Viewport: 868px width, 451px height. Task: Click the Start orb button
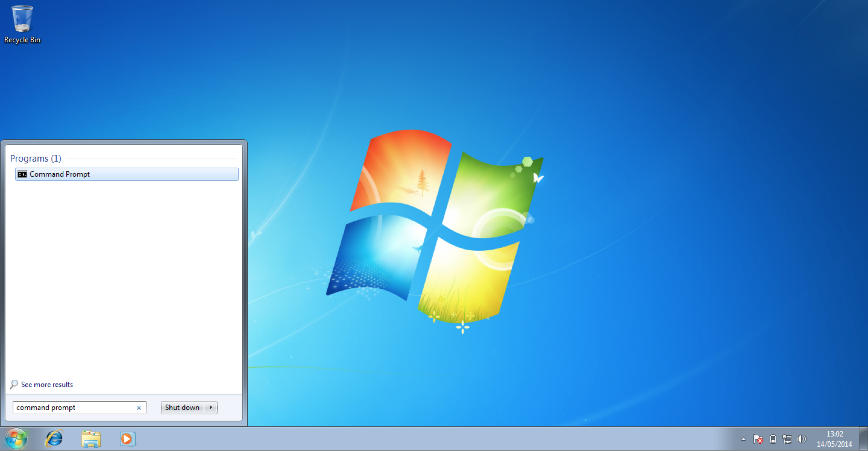(16, 439)
